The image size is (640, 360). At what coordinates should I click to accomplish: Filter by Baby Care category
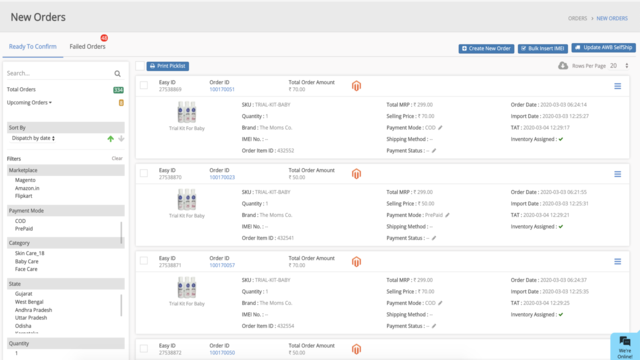click(27, 261)
